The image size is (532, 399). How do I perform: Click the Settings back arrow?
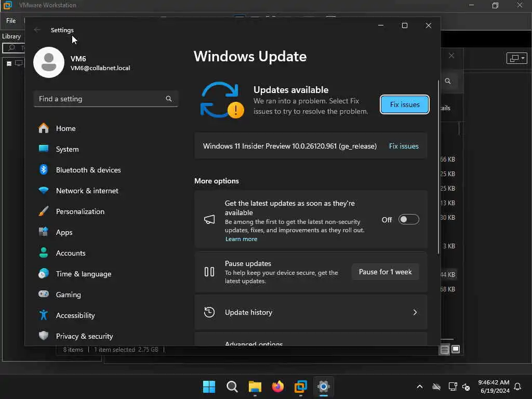[37, 30]
